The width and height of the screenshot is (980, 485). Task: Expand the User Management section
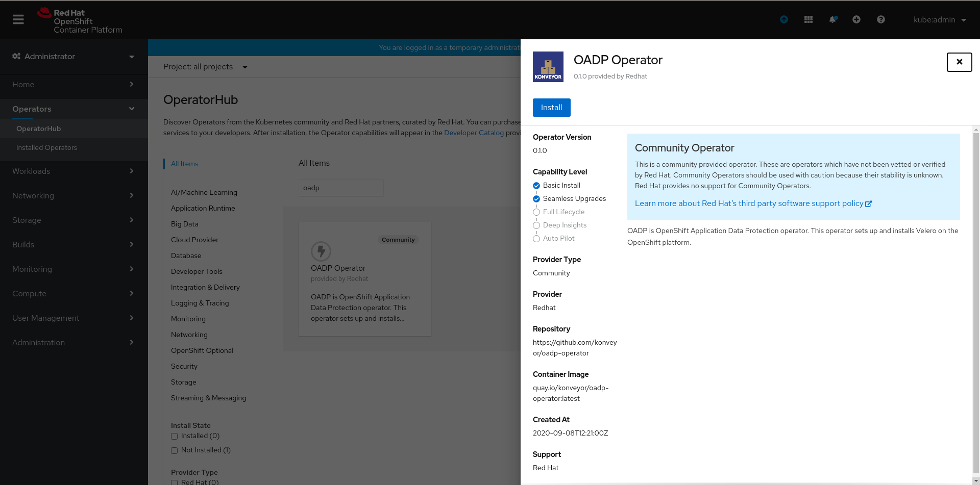(x=74, y=318)
